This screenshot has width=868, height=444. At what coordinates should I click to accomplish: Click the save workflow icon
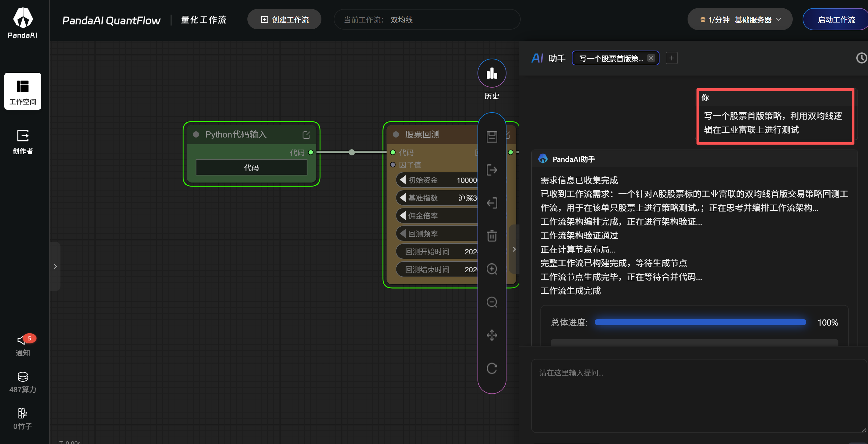(492, 137)
